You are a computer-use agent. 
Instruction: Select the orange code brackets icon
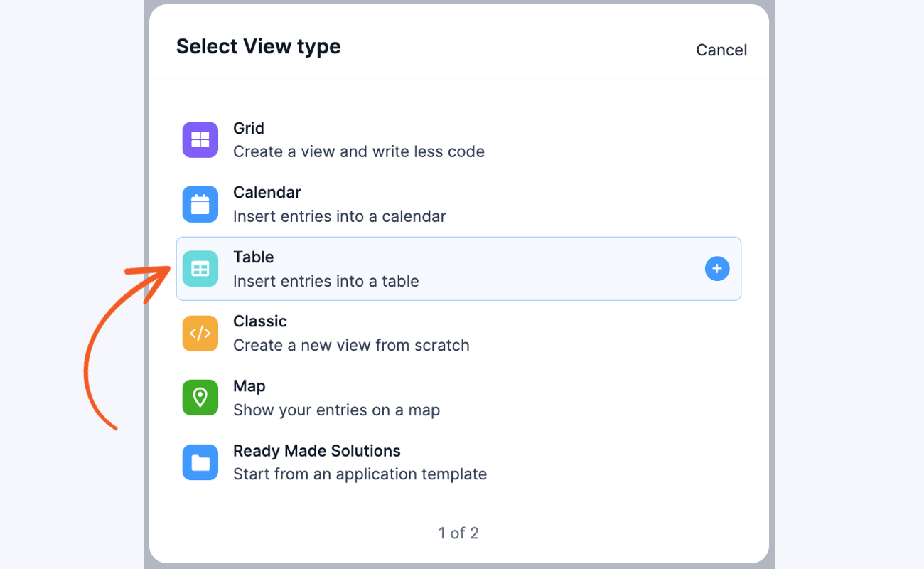click(200, 333)
